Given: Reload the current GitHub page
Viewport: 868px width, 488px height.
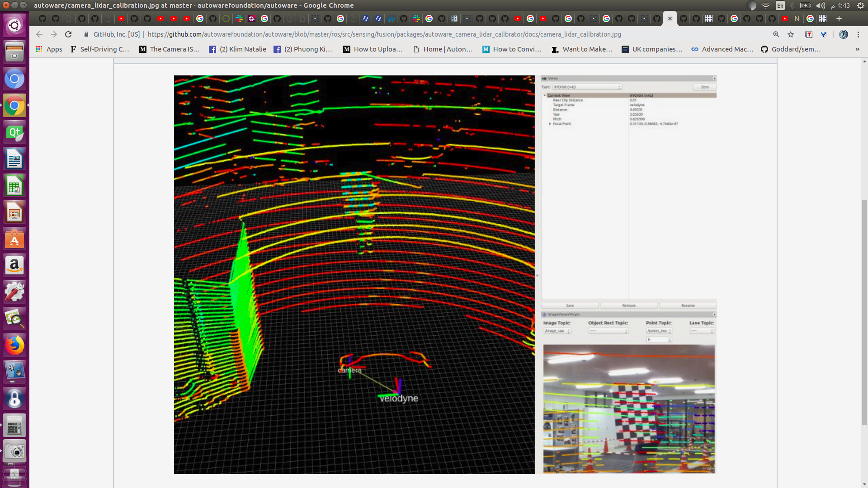Looking at the screenshot, I should click(x=68, y=34).
